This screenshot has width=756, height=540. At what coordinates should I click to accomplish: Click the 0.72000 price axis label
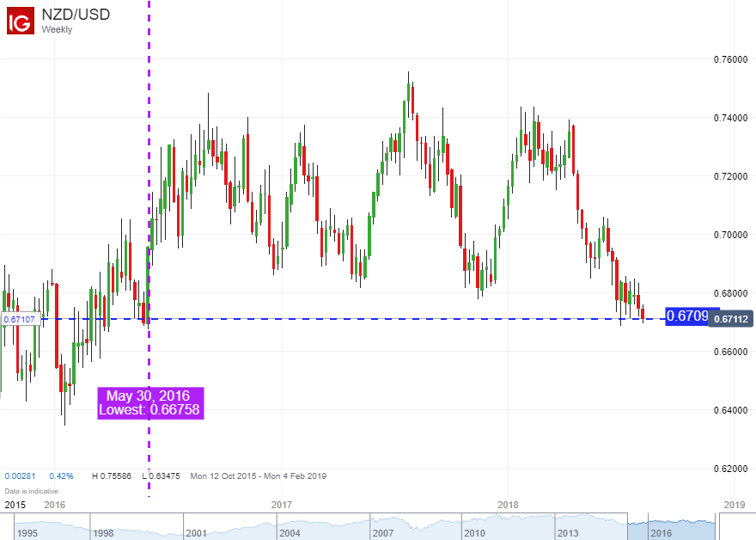(730, 176)
